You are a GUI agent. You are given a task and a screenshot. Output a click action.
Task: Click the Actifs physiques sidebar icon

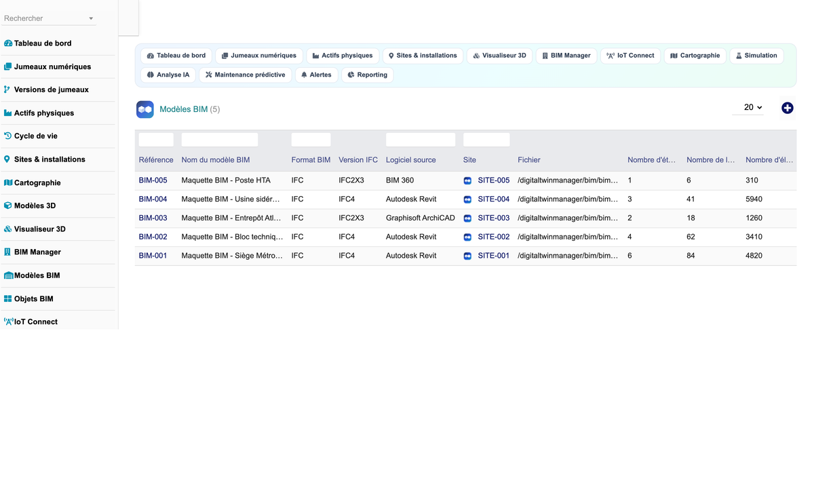pyautogui.click(x=8, y=113)
